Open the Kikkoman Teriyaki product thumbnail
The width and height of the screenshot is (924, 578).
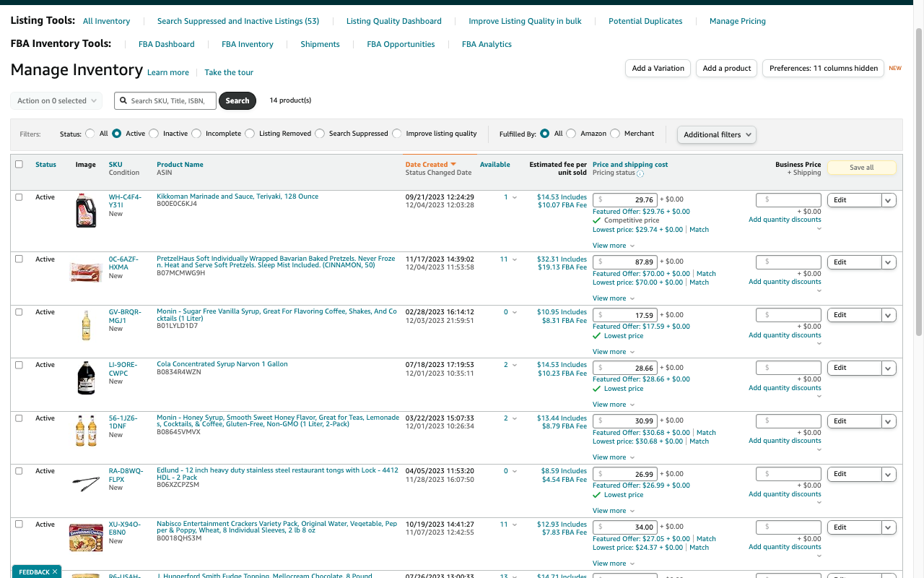coord(86,211)
